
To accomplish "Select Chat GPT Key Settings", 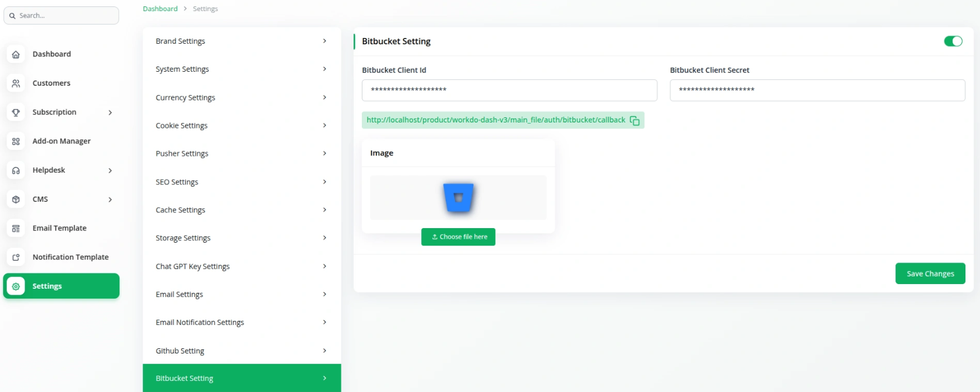I will coord(241,267).
